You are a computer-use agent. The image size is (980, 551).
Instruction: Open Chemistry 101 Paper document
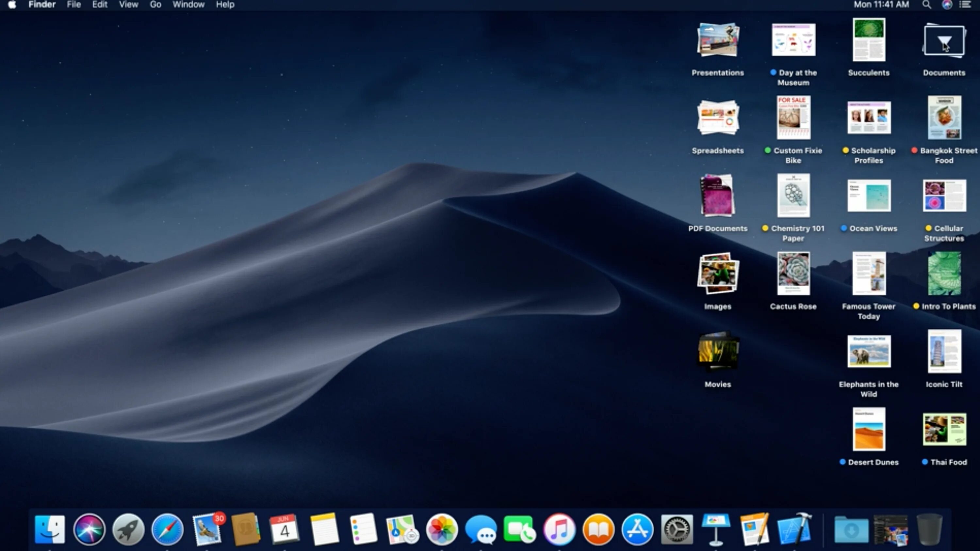point(793,195)
